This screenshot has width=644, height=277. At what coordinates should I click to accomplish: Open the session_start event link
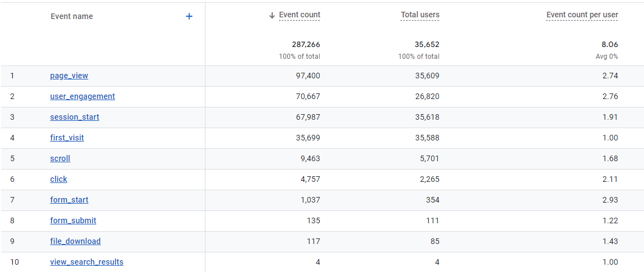[x=74, y=117]
